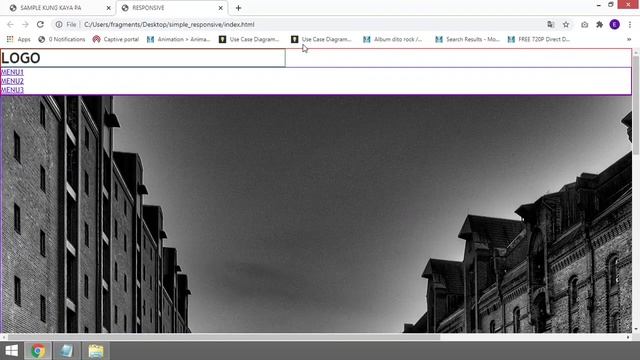Open the Windows Start menu

(x=11, y=351)
